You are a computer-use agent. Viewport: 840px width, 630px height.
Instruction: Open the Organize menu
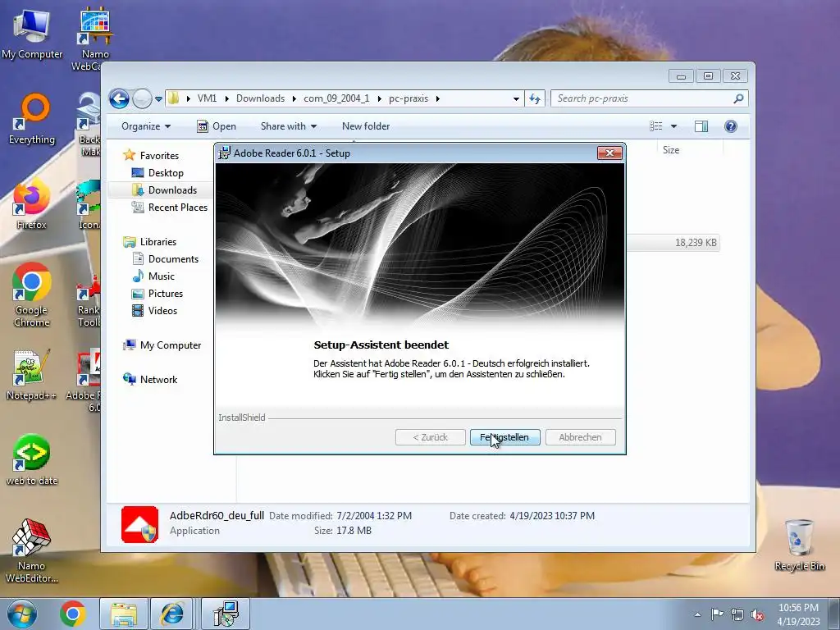[x=146, y=126]
